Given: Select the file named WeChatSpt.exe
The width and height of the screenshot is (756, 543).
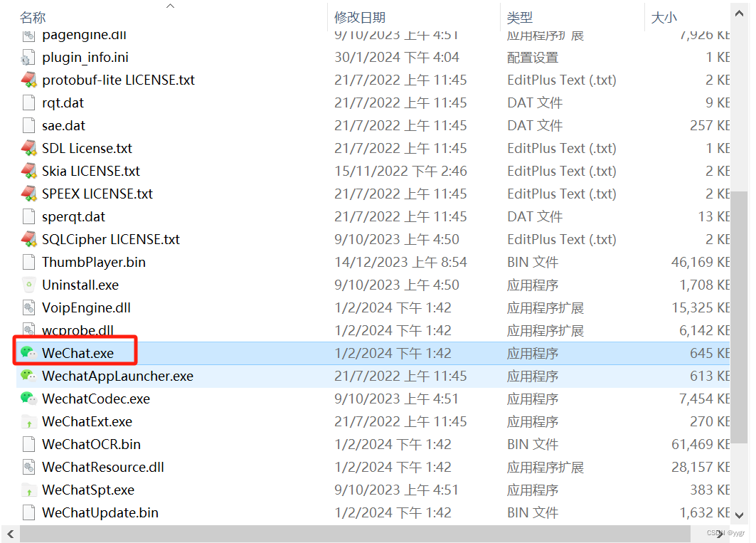Looking at the screenshot, I should pyautogui.click(x=87, y=490).
